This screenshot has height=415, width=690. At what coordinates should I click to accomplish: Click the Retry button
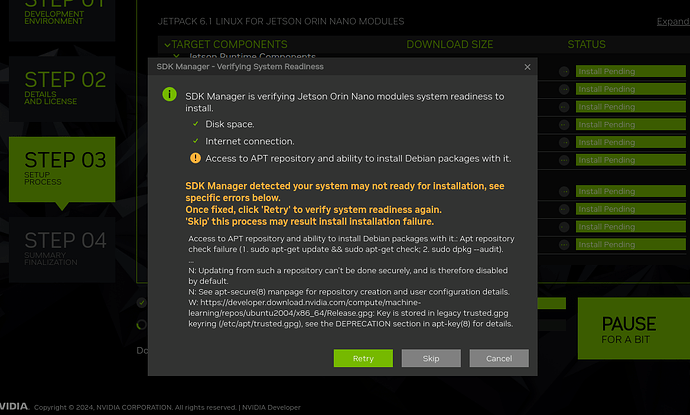coord(363,358)
